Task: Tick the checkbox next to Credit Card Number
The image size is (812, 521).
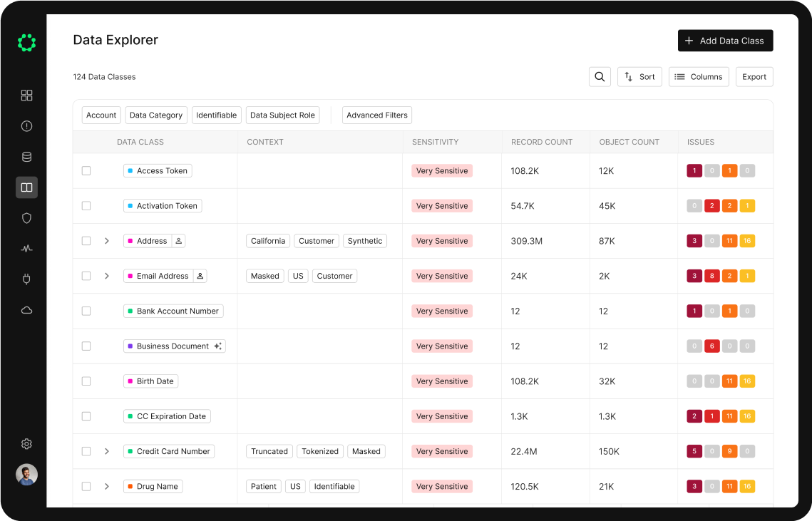Action: 86,451
